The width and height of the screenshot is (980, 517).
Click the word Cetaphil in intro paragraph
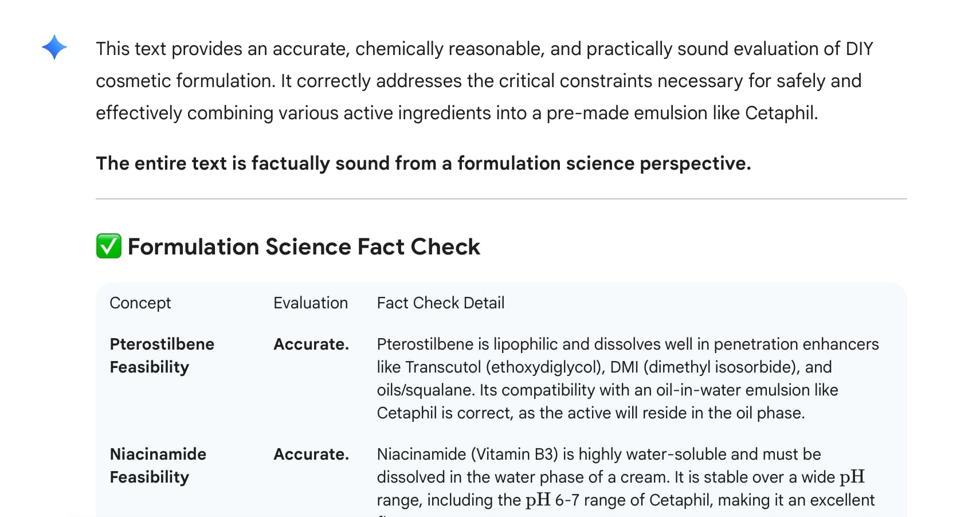[780, 113]
